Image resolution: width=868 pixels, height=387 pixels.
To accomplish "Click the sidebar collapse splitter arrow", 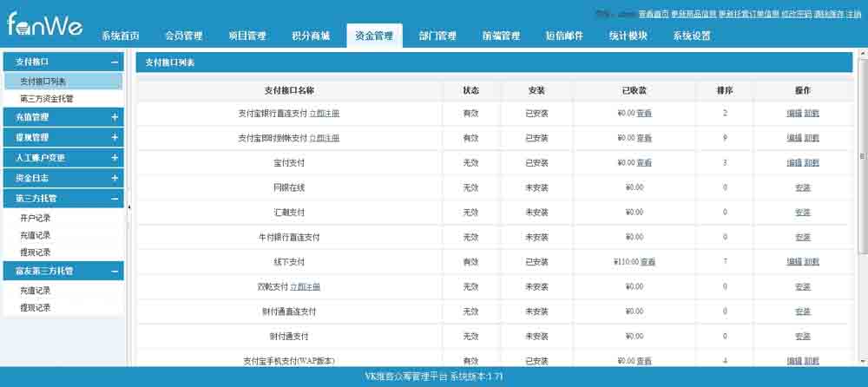I will tap(128, 207).
